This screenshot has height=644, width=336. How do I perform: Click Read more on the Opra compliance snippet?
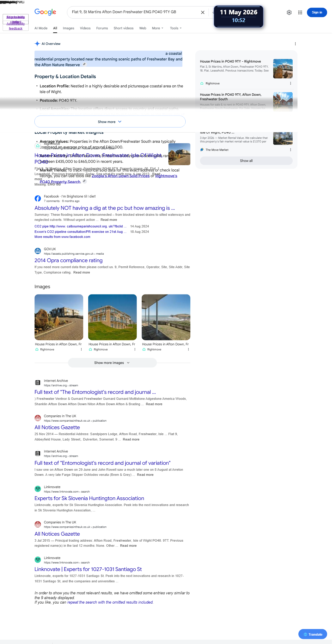[x=82, y=272]
